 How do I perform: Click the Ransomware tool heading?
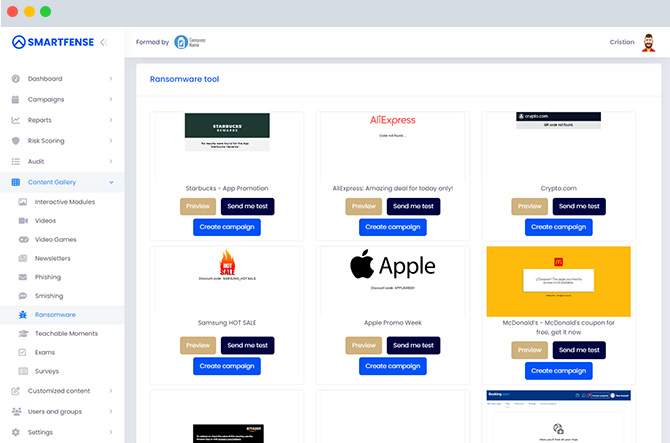click(x=185, y=79)
